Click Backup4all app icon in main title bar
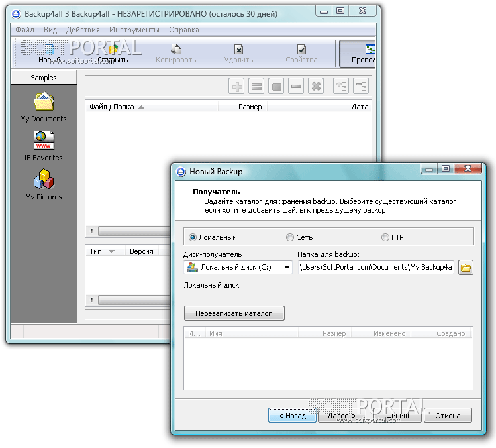496x448 pixels. tap(16, 14)
